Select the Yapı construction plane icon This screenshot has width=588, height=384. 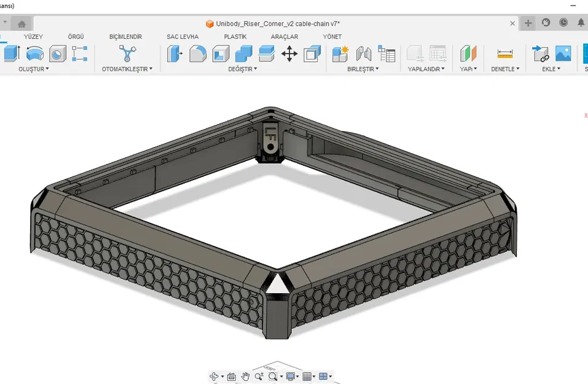coord(468,53)
